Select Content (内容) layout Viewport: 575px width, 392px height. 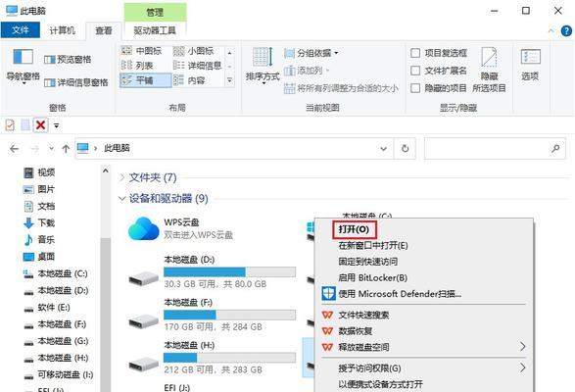tap(189, 80)
